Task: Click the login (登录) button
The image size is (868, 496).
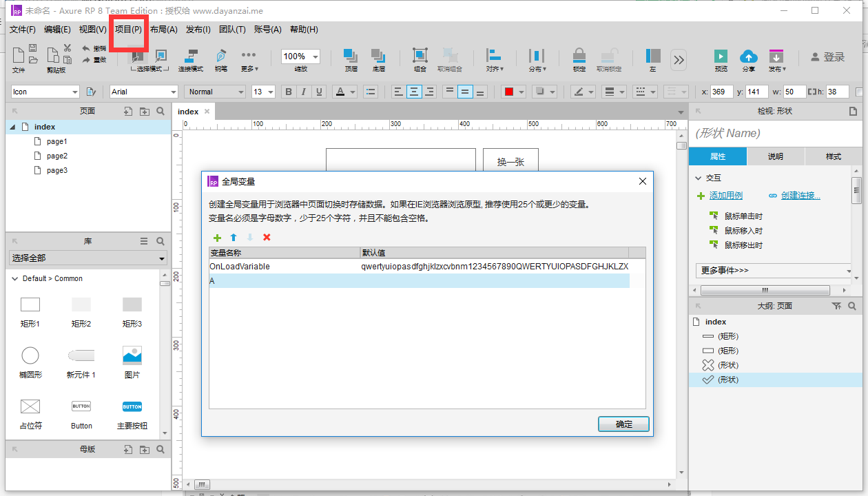Action: point(827,57)
